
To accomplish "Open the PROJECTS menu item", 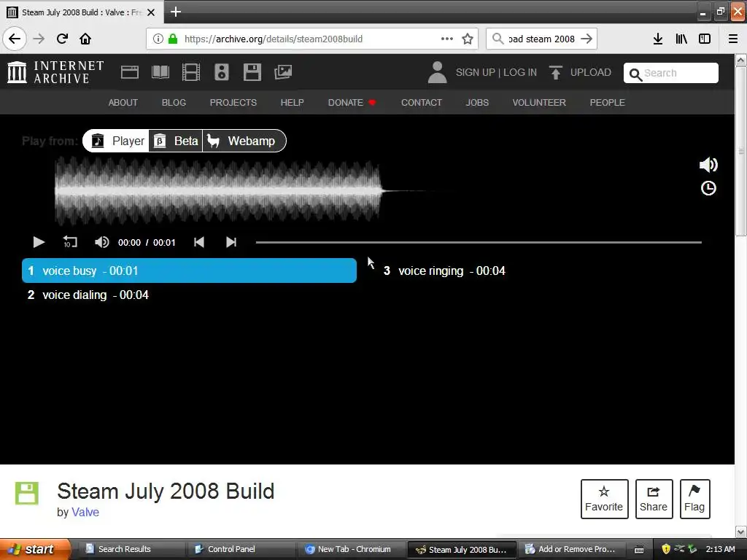I will coord(233,102).
